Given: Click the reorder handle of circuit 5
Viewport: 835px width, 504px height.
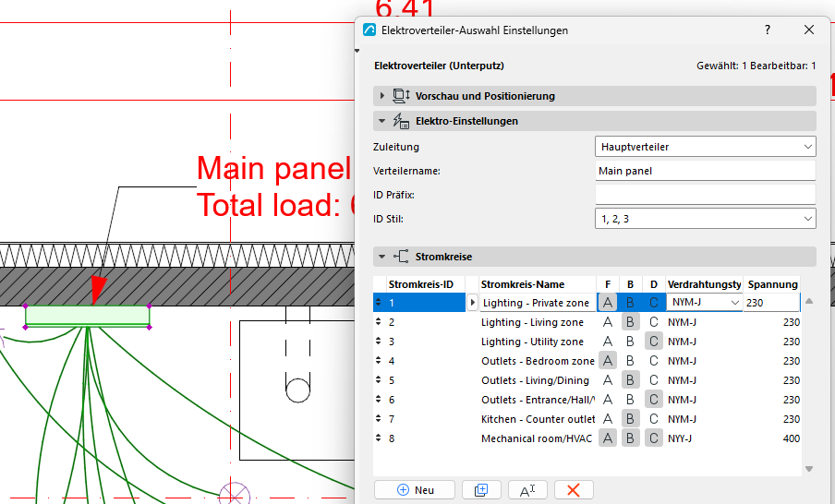Looking at the screenshot, I should (378, 379).
